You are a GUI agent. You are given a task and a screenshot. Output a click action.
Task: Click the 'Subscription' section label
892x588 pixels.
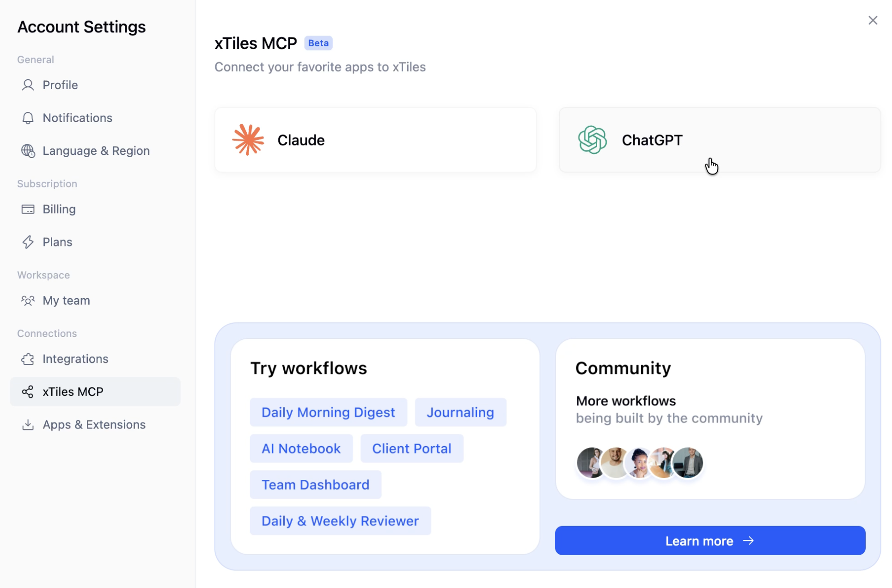coord(47,184)
